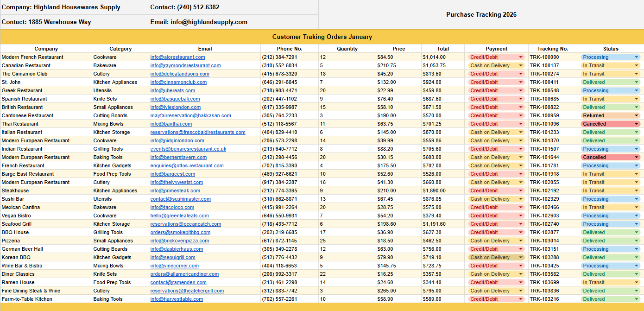Open Payment dropdown for Pizzeria row
Image resolution: width=644 pixels, height=311 pixels.
coord(496,241)
